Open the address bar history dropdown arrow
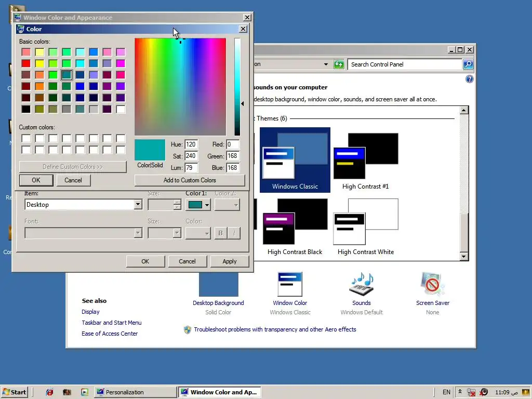The width and height of the screenshot is (532, 399). coord(326,64)
